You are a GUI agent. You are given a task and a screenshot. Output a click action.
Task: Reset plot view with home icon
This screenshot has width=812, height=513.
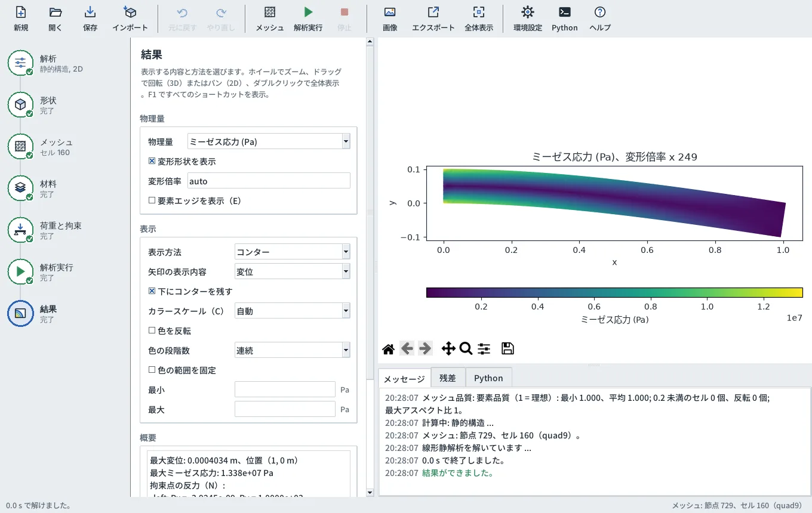[388, 349]
